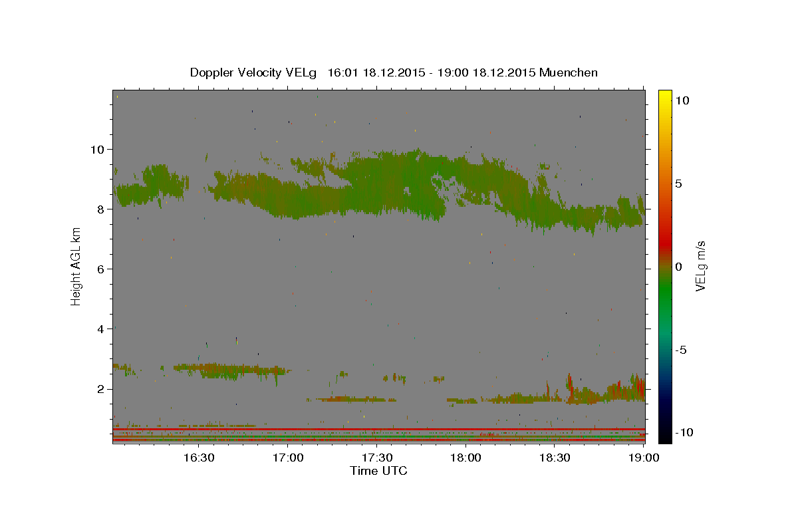The image size is (798, 532).
Task: Click the 18:30 time tick label
Action: [555, 458]
